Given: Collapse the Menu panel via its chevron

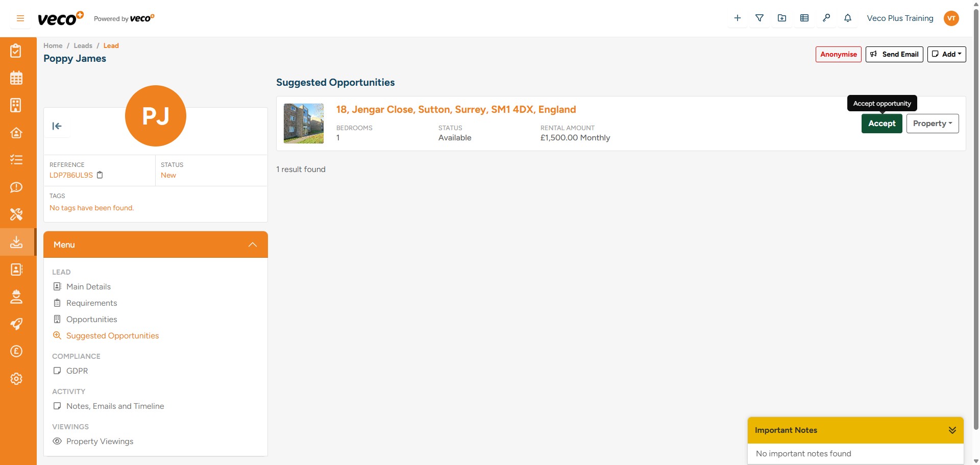Looking at the screenshot, I should click(x=252, y=244).
